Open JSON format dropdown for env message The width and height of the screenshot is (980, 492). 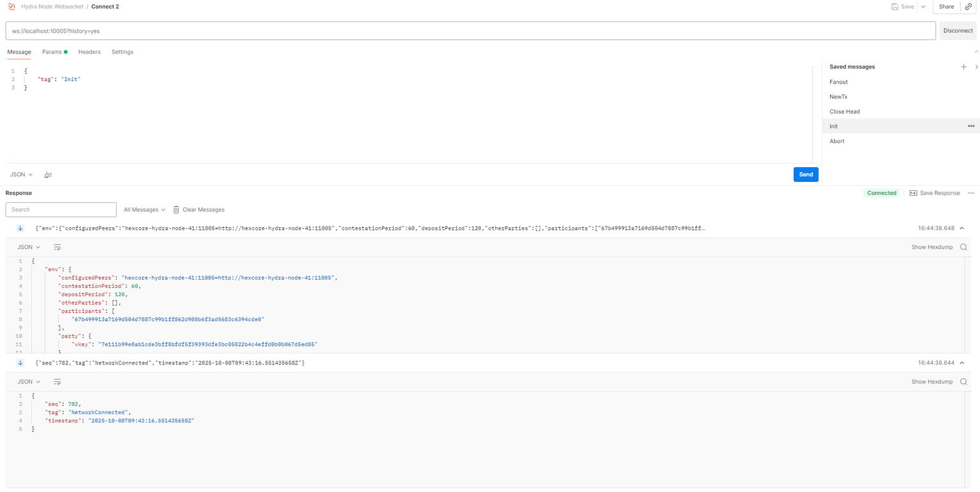click(29, 247)
